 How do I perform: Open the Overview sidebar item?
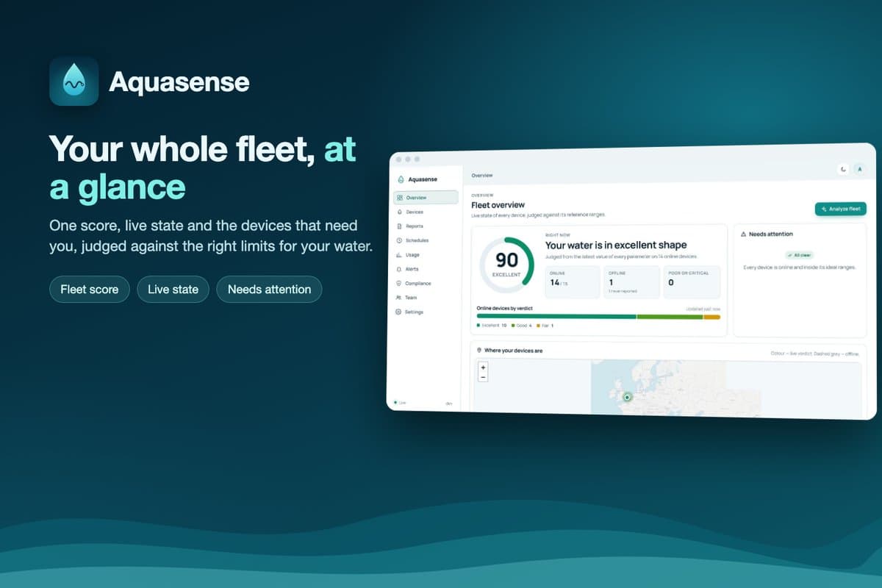click(426, 198)
